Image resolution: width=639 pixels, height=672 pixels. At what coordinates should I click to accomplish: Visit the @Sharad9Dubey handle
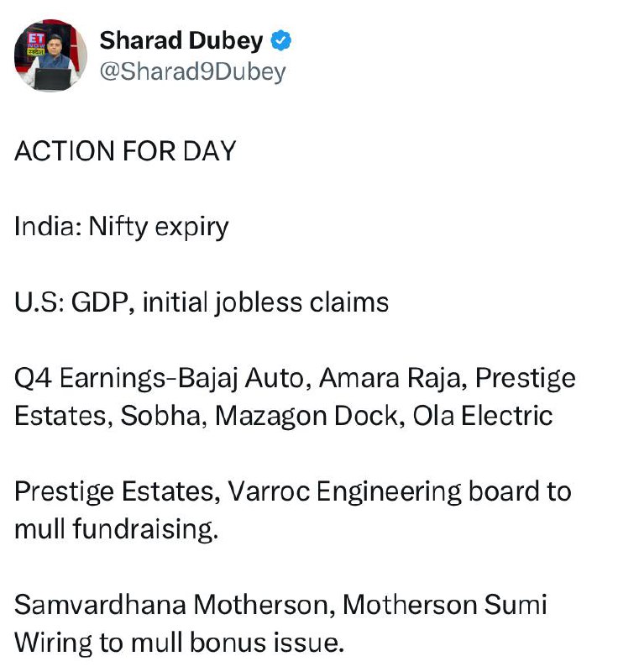tap(193, 71)
